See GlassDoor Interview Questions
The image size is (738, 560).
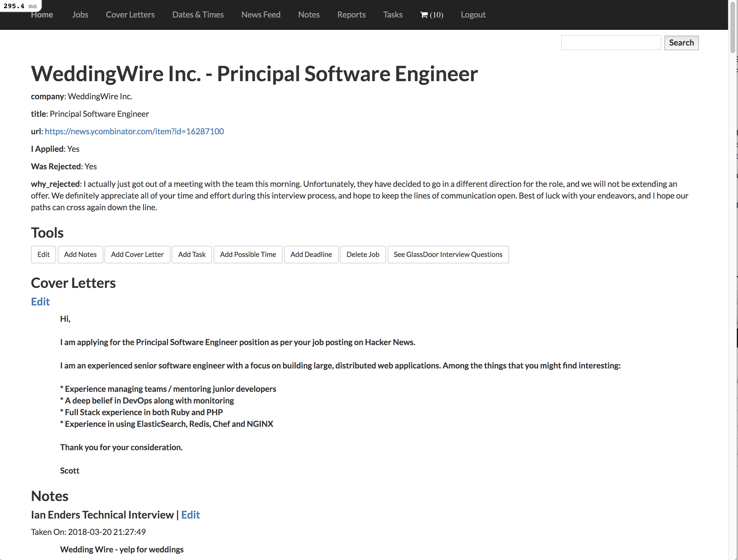448,255
